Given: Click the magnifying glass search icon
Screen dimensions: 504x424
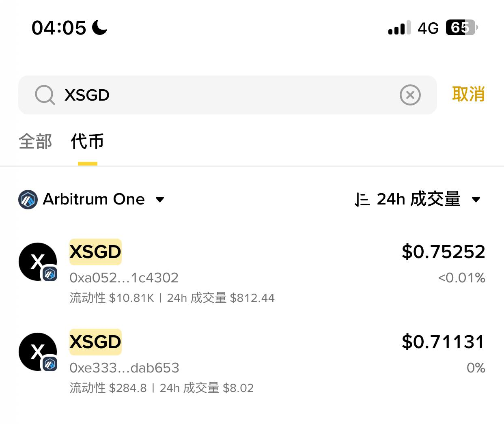Looking at the screenshot, I should (45, 95).
